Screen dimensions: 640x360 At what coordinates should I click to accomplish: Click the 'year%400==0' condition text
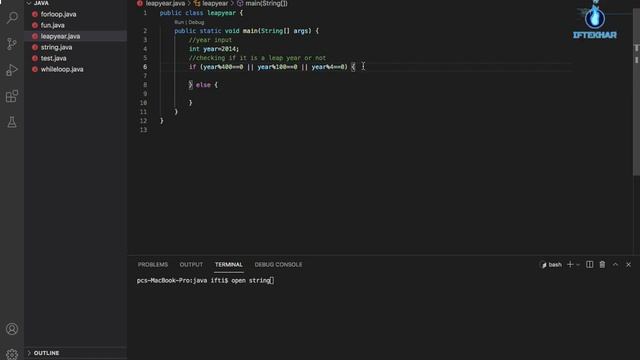tap(223, 67)
